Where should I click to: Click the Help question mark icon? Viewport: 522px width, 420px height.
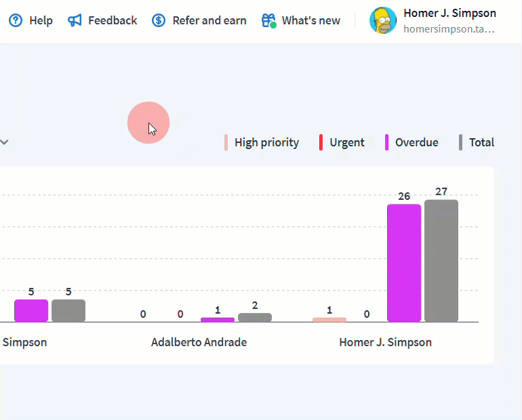click(16, 20)
